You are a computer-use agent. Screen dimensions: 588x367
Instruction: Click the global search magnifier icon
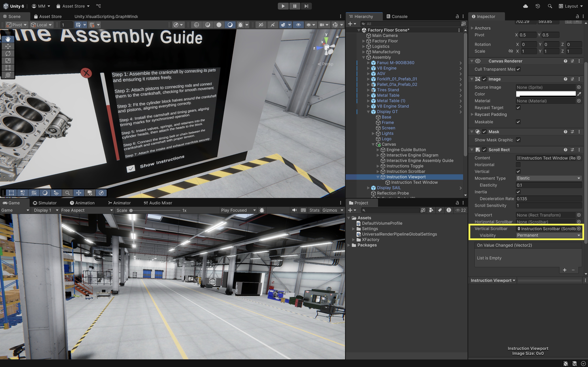tap(550, 6)
